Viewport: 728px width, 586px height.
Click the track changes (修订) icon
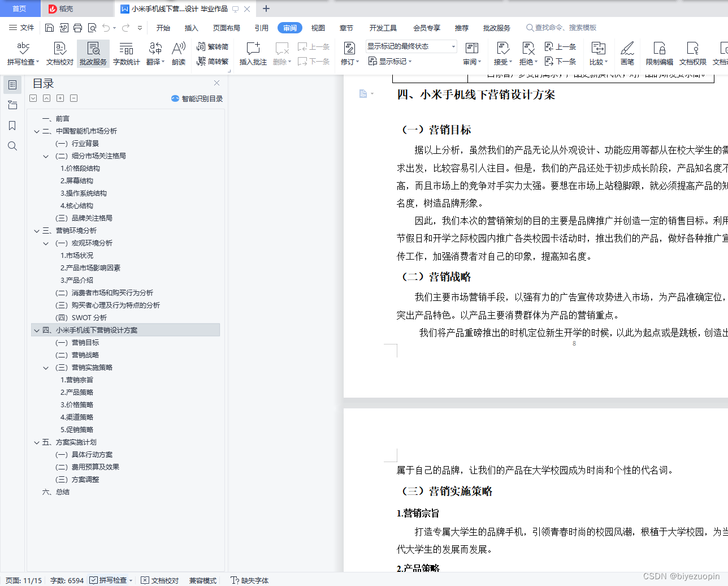[x=349, y=49]
